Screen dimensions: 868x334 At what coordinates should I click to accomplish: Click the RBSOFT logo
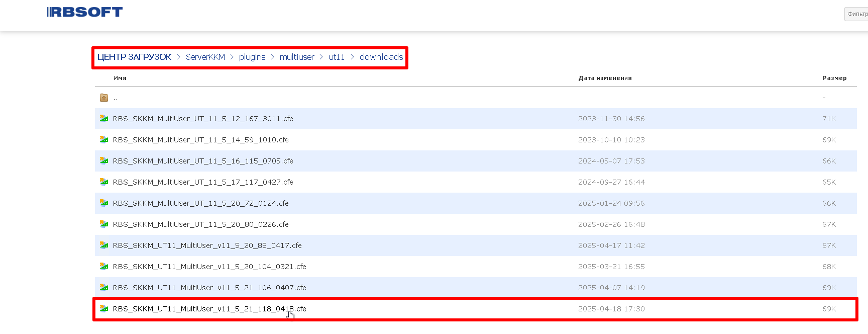tap(85, 12)
